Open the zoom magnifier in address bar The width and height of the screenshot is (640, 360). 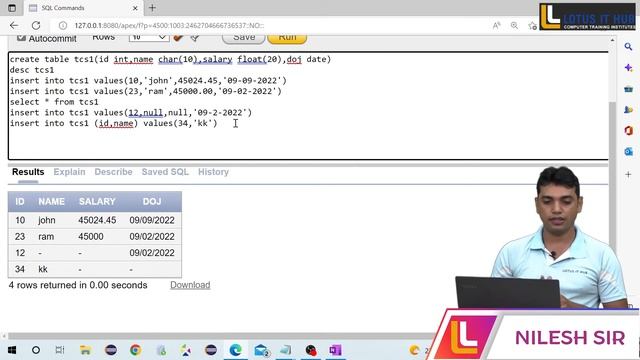tap(514, 26)
